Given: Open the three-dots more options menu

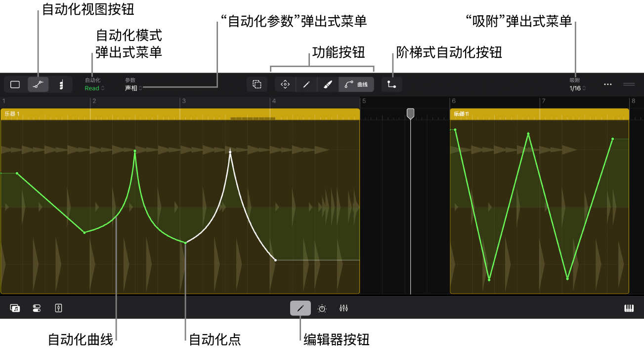Looking at the screenshot, I should click(x=608, y=84).
